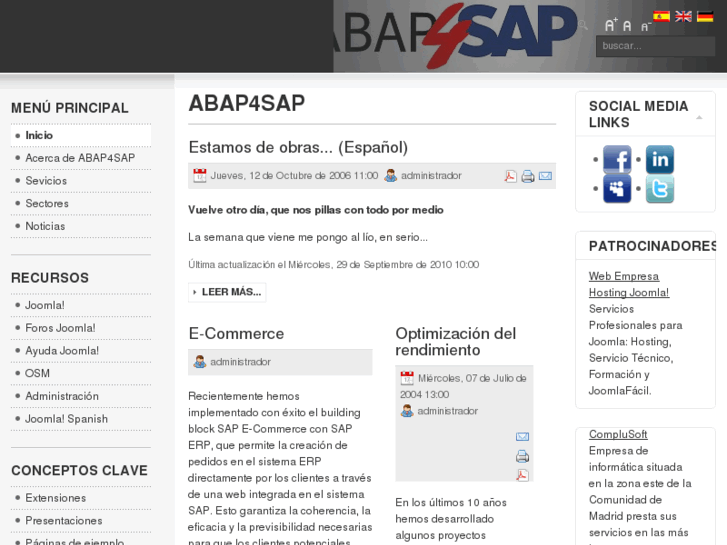Open Estamos de obras article title
This screenshot has width=727, height=545.
coord(298,147)
